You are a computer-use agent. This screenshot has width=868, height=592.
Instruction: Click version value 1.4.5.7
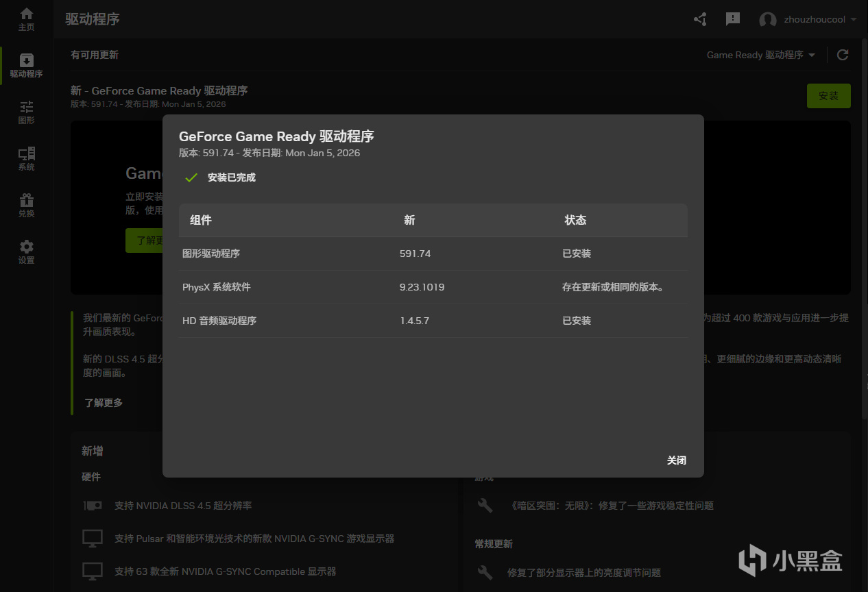pyautogui.click(x=415, y=321)
